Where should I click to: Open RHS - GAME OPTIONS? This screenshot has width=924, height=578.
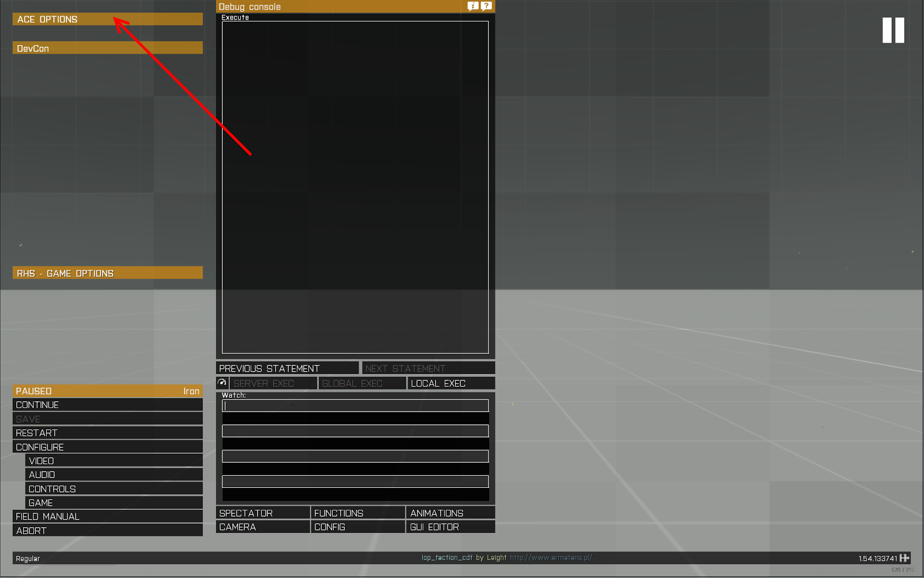(107, 273)
